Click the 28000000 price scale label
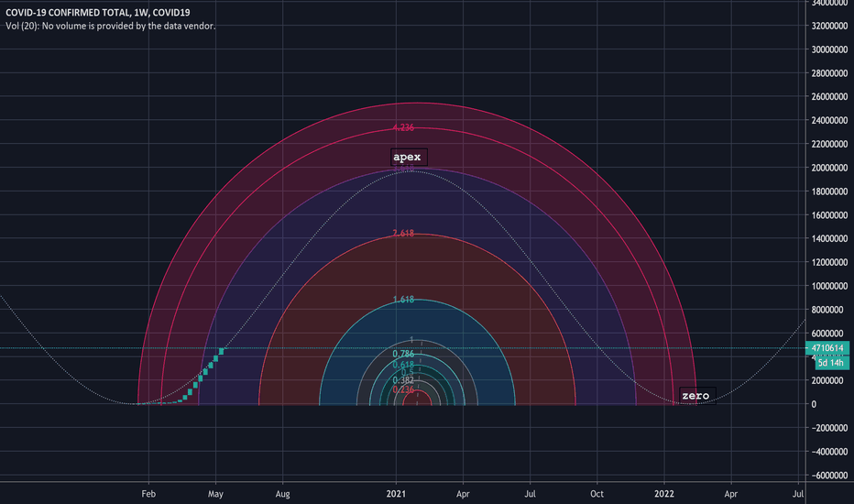The image size is (854, 504). click(x=829, y=73)
